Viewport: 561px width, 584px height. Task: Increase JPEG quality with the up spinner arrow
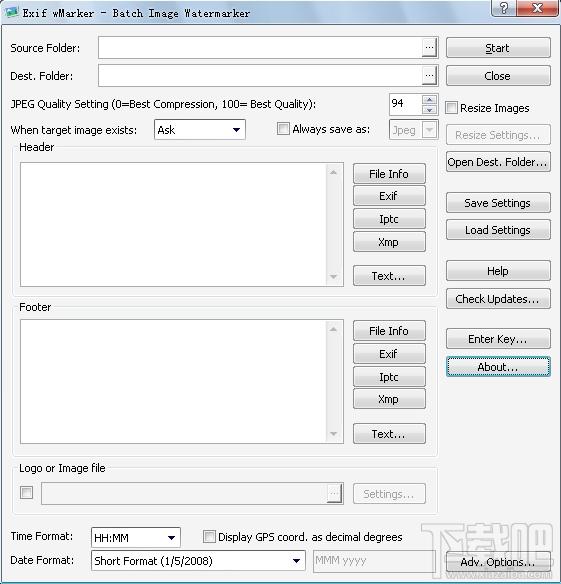[430, 99]
